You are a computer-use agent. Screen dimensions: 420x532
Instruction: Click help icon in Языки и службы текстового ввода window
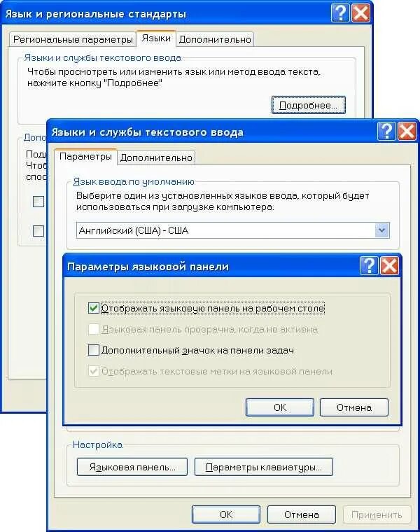tap(386, 131)
